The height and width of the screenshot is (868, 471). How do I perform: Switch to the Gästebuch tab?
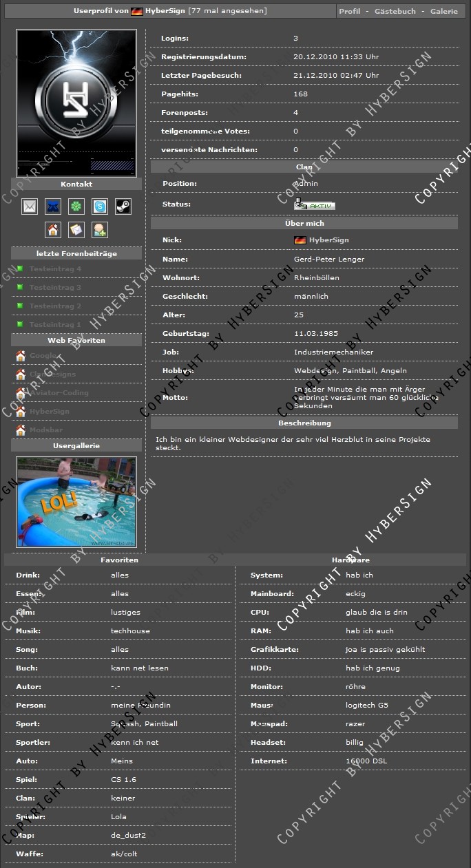pos(395,12)
